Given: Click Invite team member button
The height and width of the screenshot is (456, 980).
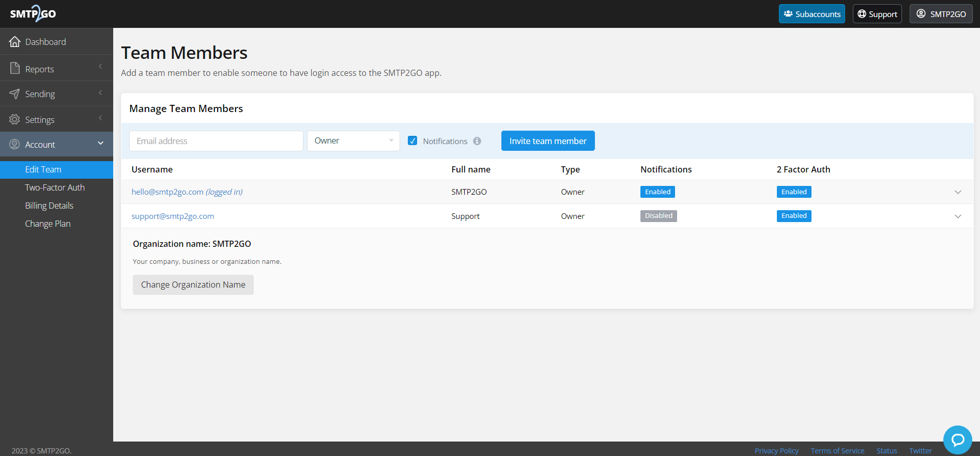Looking at the screenshot, I should point(548,140).
